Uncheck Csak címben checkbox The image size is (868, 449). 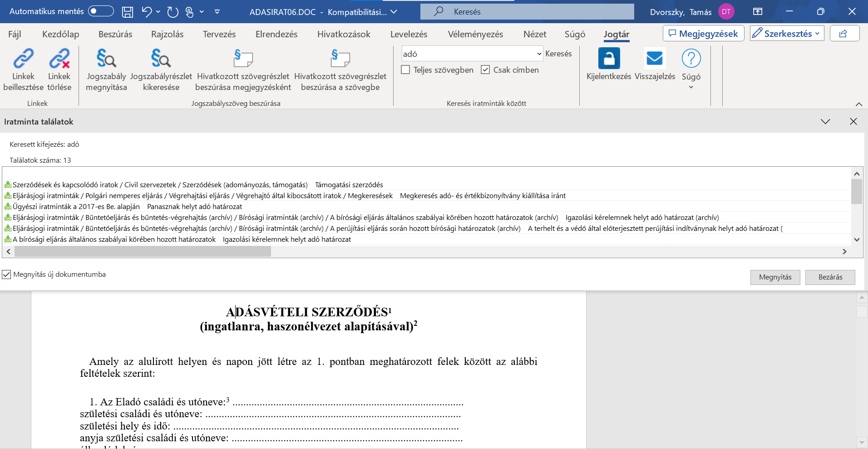(x=485, y=70)
